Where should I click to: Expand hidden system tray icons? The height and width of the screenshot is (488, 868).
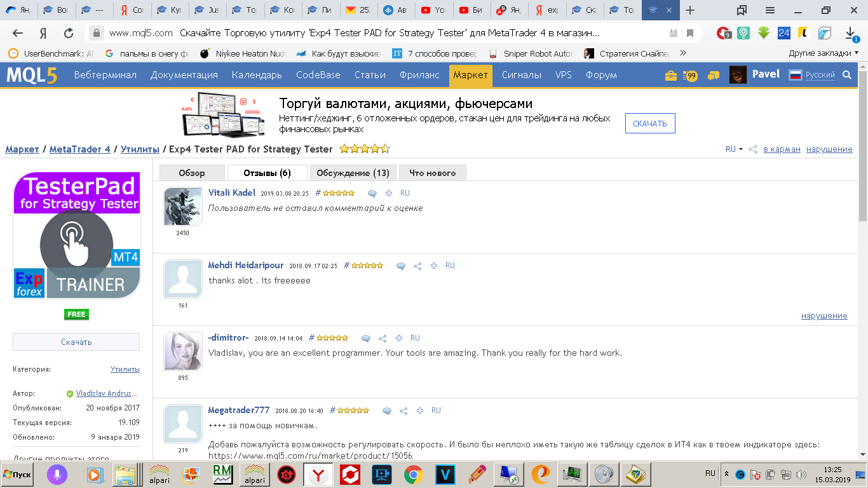pos(726,474)
